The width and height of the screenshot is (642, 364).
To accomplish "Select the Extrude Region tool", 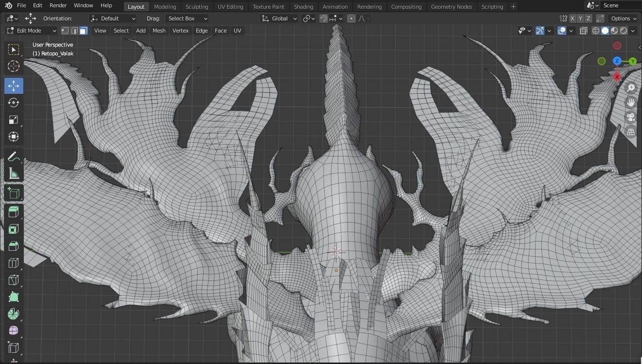I will tap(14, 212).
